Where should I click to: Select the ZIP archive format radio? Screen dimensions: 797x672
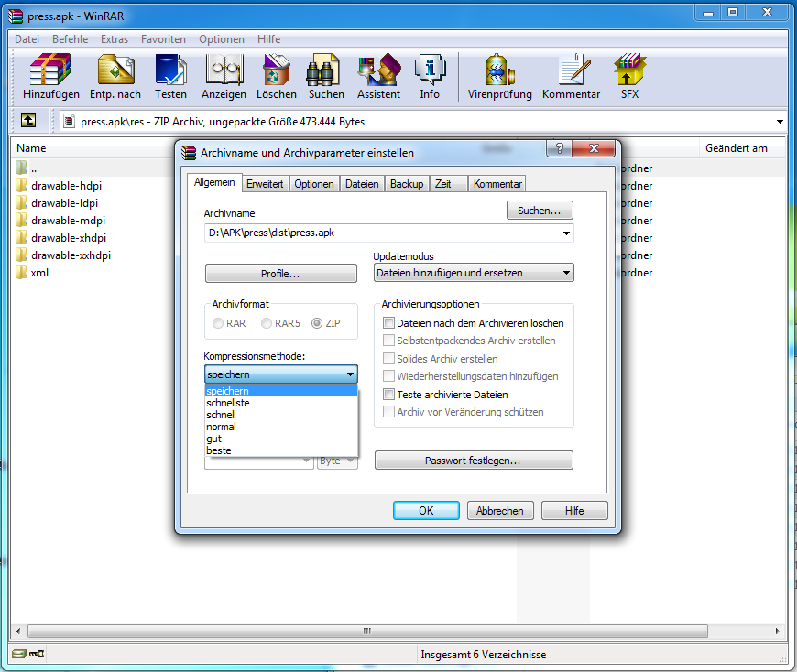[x=317, y=323]
